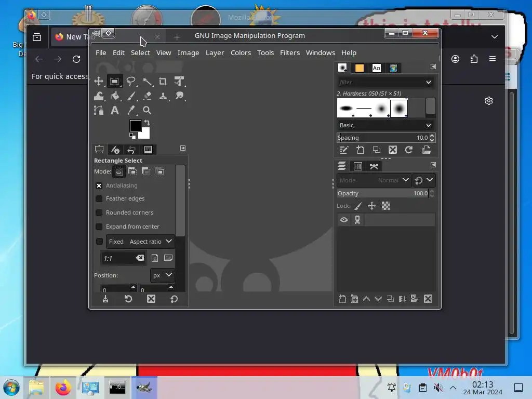Select the Clone stamp tool
The image size is (532, 399).
pyautogui.click(x=163, y=96)
